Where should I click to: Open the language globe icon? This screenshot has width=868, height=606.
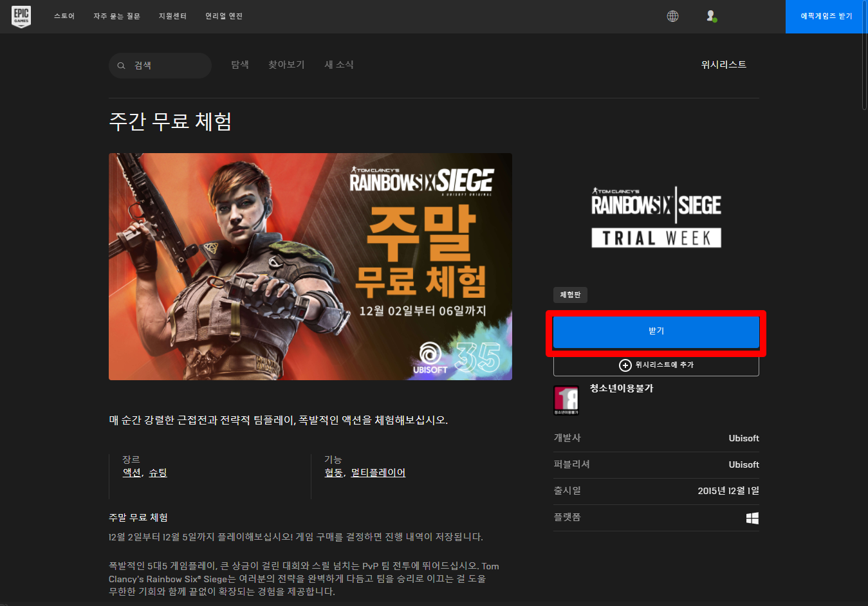[x=672, y=16]
